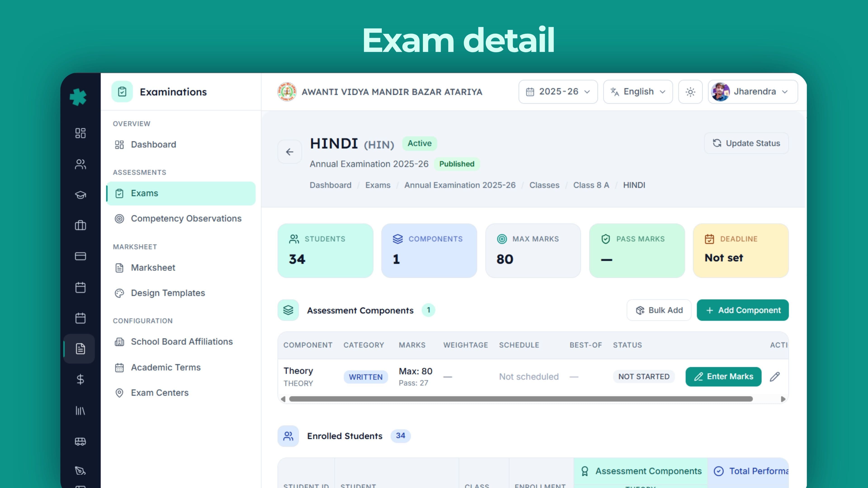Open Design Templates in sidebar
This screenshot has width=868, height=488.
click(181, 293)
